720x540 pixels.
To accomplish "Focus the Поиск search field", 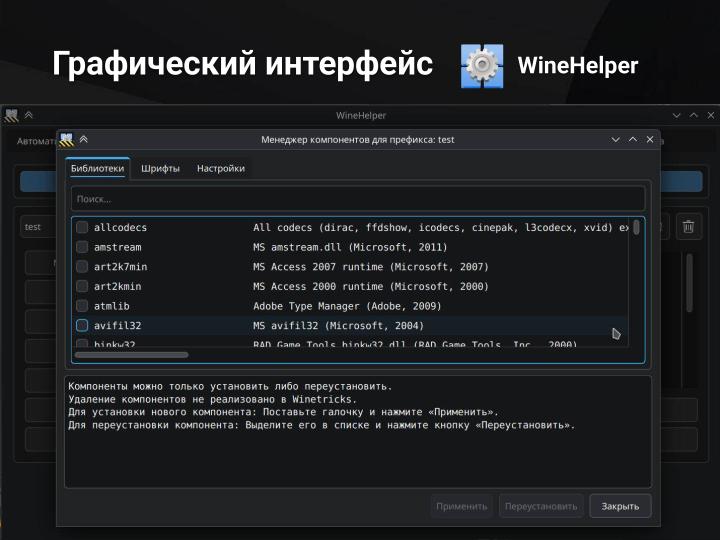I will (x=358, y=199).
